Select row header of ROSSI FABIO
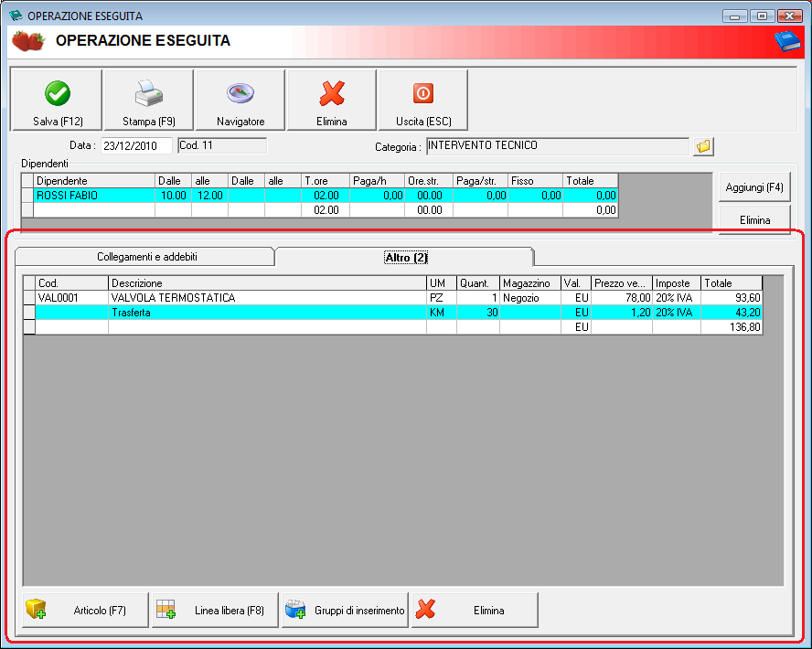Screen dimensions: 812x649 pos(27,195)
